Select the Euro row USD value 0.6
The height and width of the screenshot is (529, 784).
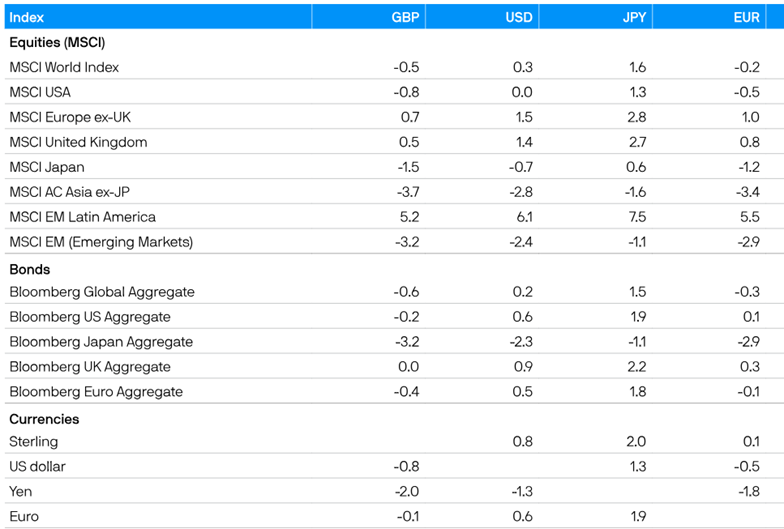(521, 516)
